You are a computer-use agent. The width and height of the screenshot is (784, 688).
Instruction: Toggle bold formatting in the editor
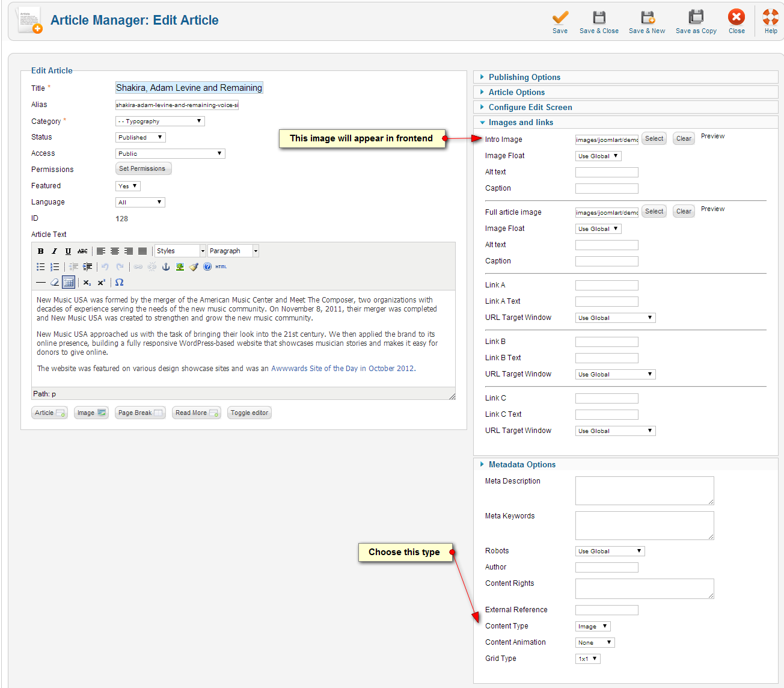click(x=41, y=251)
